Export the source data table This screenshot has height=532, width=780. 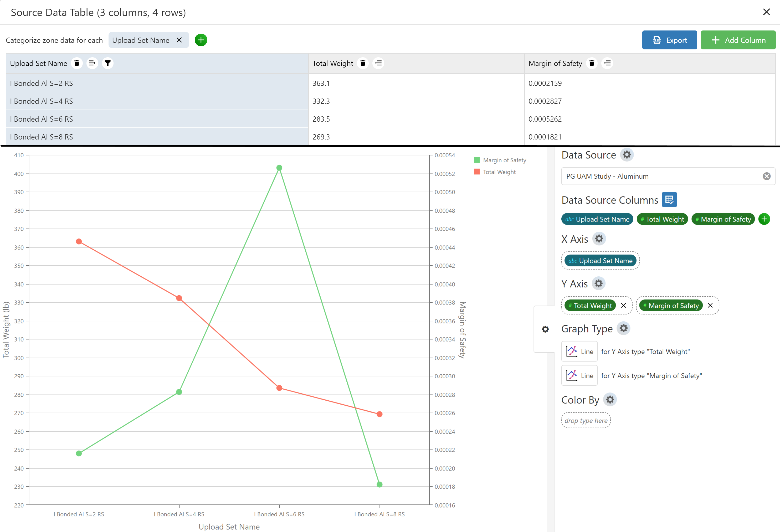point(669,40)
